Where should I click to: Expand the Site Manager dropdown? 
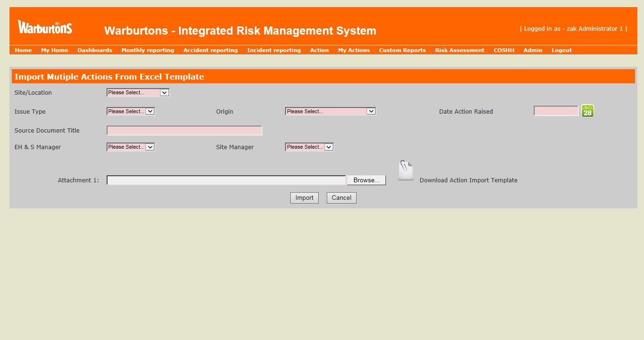click(309, 147)
